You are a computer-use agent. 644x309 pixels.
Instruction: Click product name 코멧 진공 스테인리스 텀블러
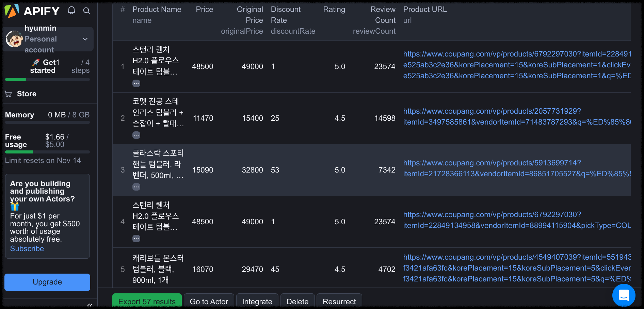click(158, 112)
